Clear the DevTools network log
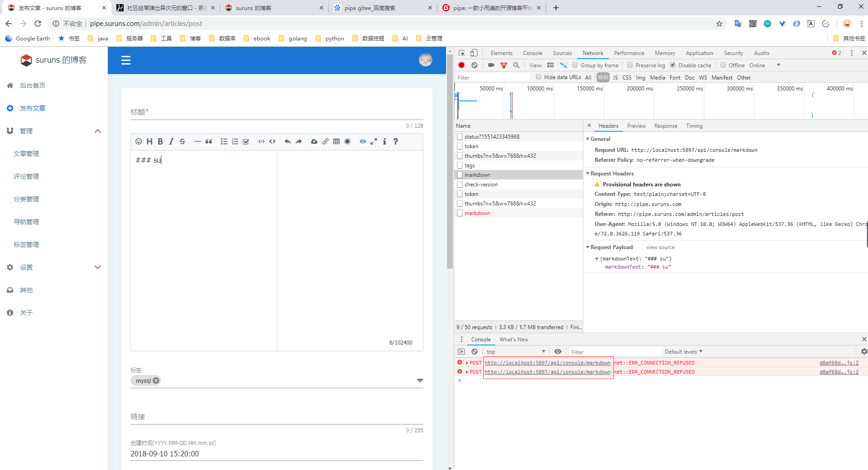 (x=474, y=65)
